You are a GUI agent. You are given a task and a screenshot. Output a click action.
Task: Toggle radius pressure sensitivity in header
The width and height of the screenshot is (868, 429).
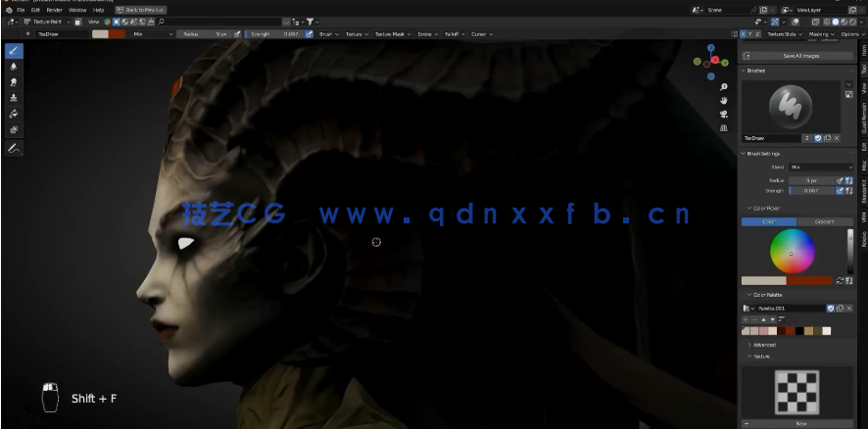[x=237, y=34]
